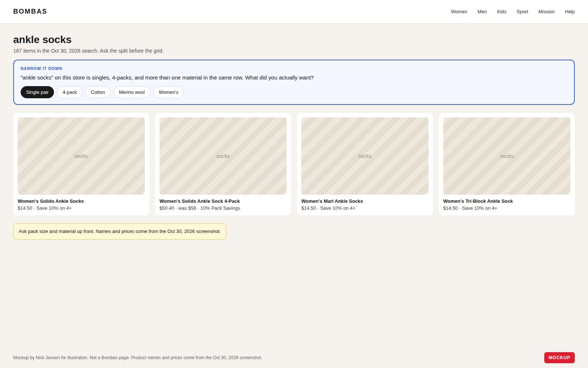
Task: Select the Sport nav item
Action: (x=522, y=12)
